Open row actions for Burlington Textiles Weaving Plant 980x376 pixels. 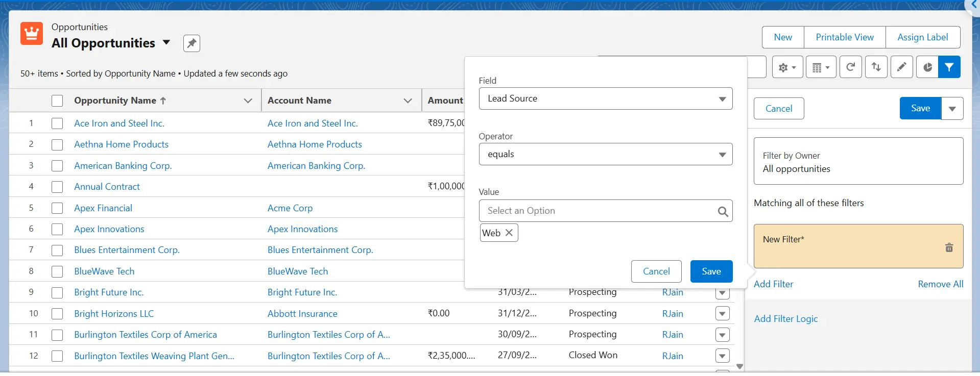coord(722,356)
